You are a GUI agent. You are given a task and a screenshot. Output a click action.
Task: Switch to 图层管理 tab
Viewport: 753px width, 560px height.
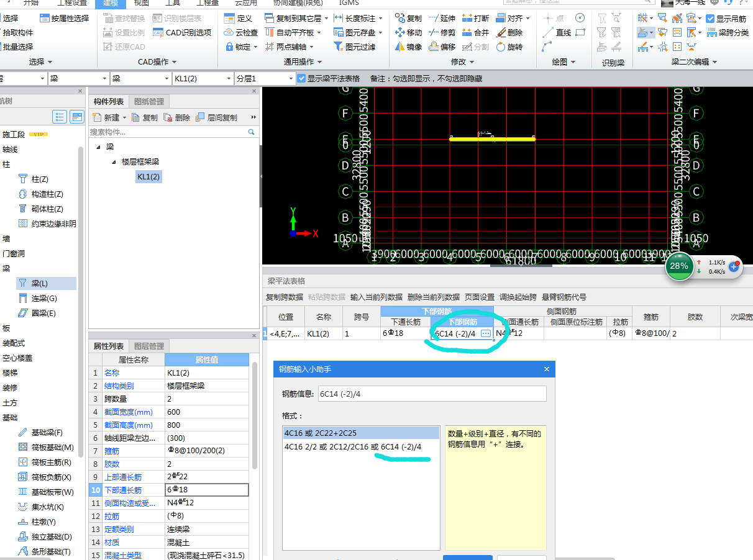click(x=149, y=346)
